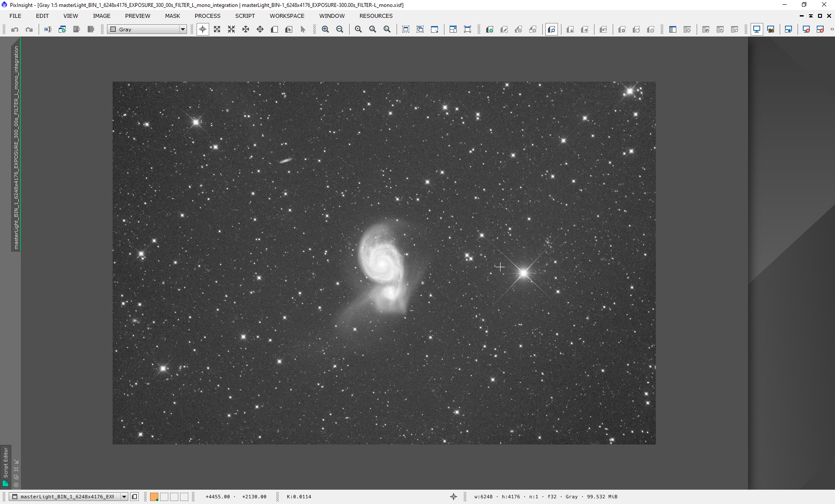Viewport: 835px width, 504px height.
Task: Click the circle target icon beside Script Editor
Action: click(16, 485)
